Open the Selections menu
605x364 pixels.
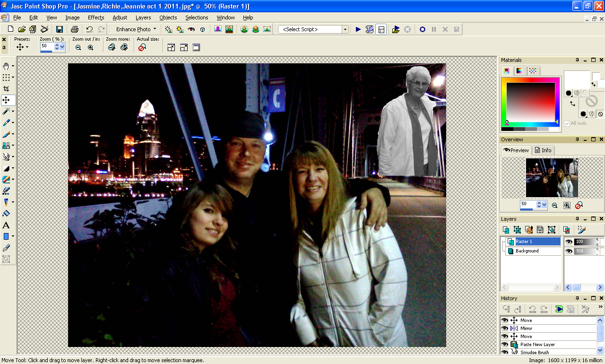(x=197, y=17)
